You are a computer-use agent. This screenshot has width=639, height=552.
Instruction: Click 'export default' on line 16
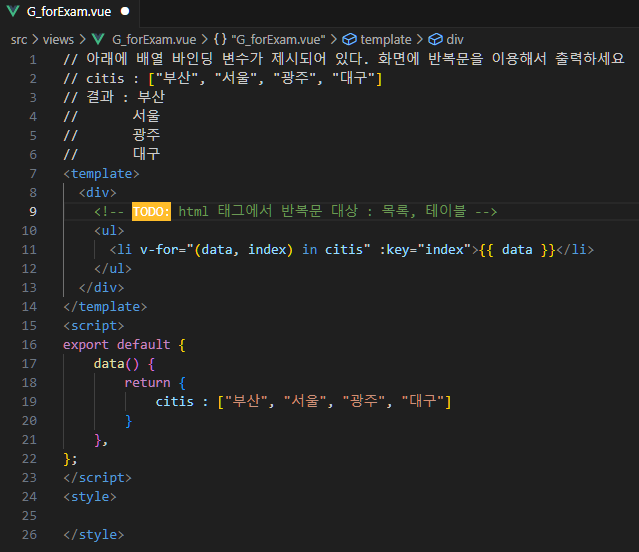click(117, 345)
